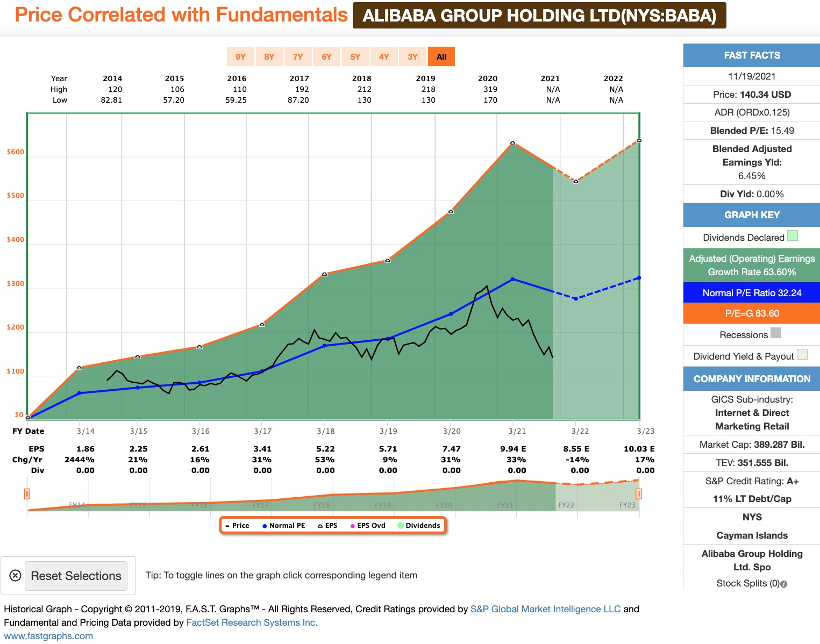Click the circled X reset icon
This screenshot has width=820, height=644.
16,575
